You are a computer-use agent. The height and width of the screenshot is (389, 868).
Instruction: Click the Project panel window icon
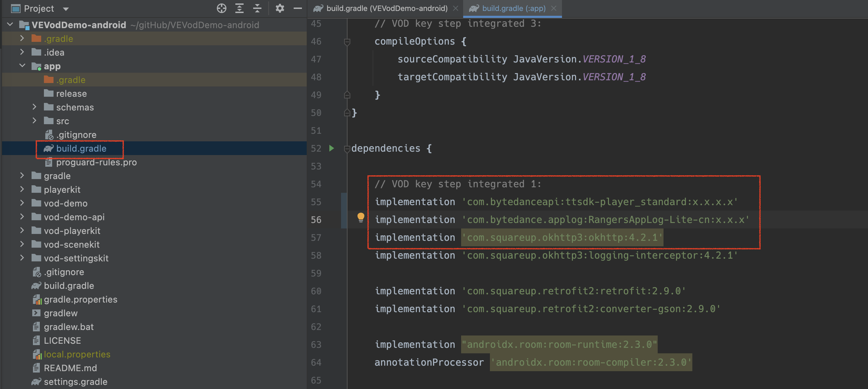[16, 9]
